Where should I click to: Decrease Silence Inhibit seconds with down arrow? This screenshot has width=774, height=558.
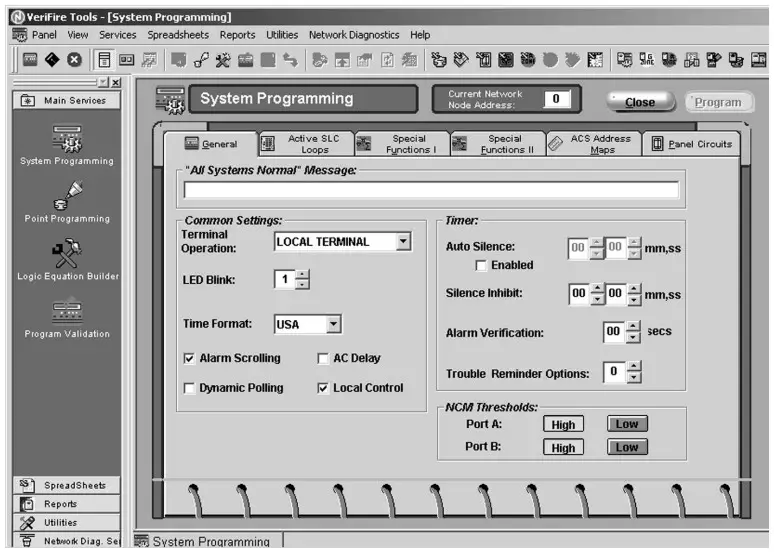coord(634,299)
